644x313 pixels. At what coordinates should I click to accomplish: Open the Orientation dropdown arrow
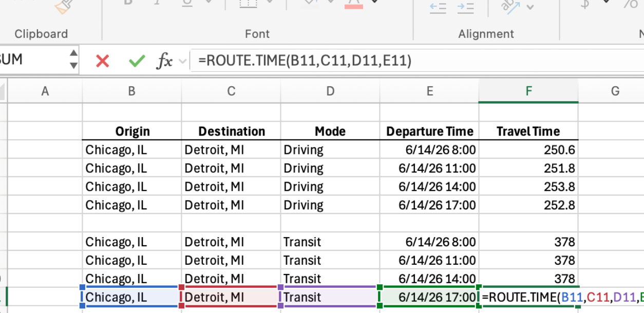point(530,7)
